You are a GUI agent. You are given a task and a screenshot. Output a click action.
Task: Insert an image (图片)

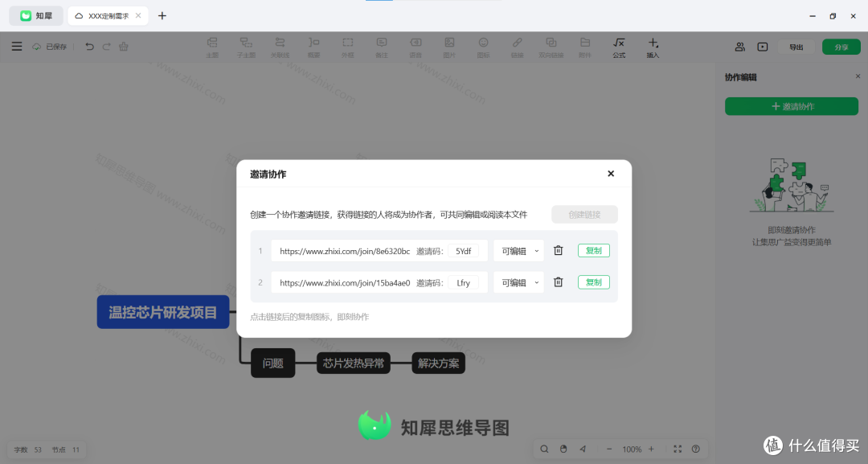click(x=449, y=47)
